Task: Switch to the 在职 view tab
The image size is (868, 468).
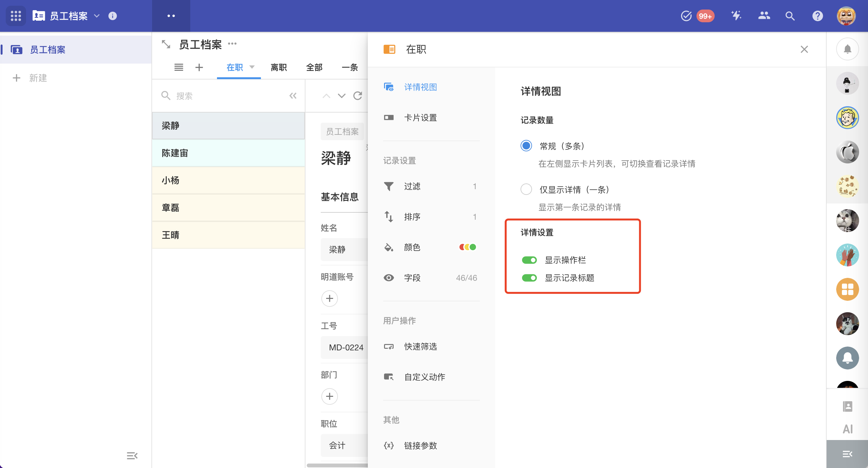Action: 234,67
